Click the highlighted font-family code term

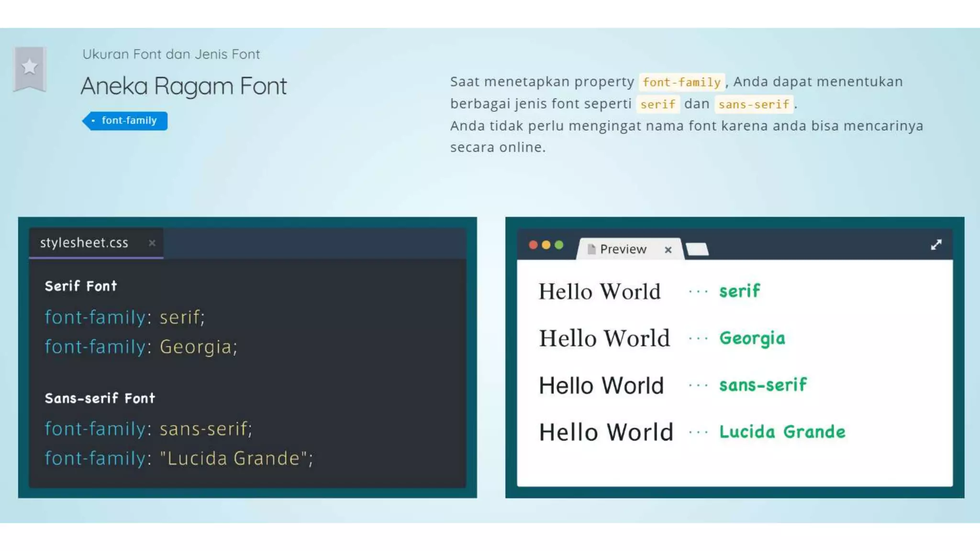click(x=681, y=82)
